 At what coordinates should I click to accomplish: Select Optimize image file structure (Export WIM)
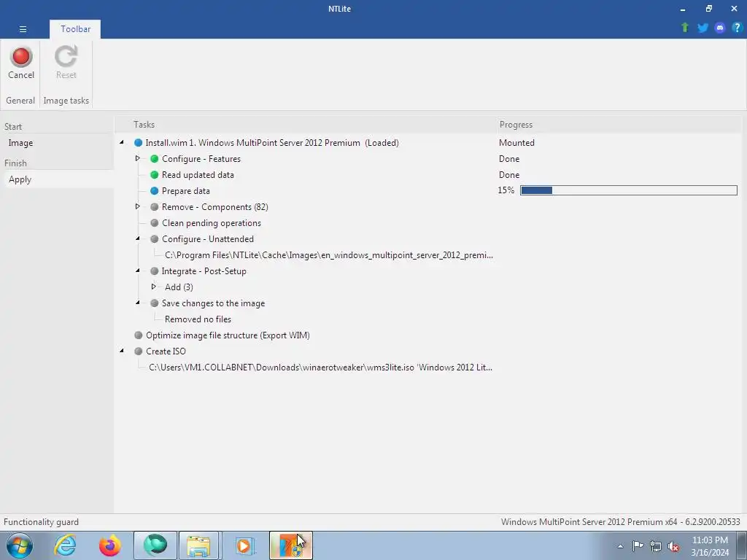tap(228, 335)
